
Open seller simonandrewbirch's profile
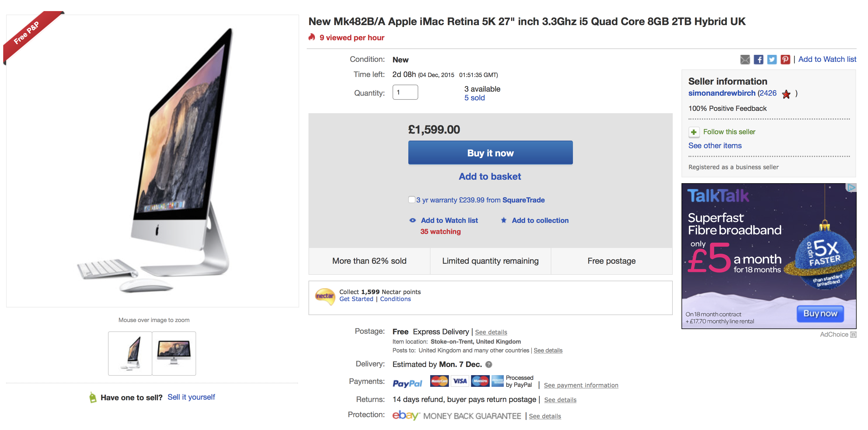721,93
